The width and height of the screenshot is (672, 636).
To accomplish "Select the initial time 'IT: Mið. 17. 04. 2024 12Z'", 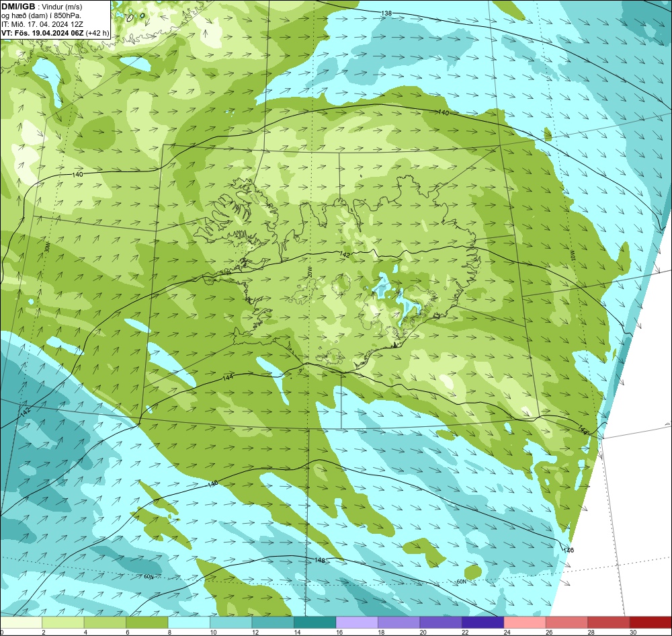I will (42, 24).
